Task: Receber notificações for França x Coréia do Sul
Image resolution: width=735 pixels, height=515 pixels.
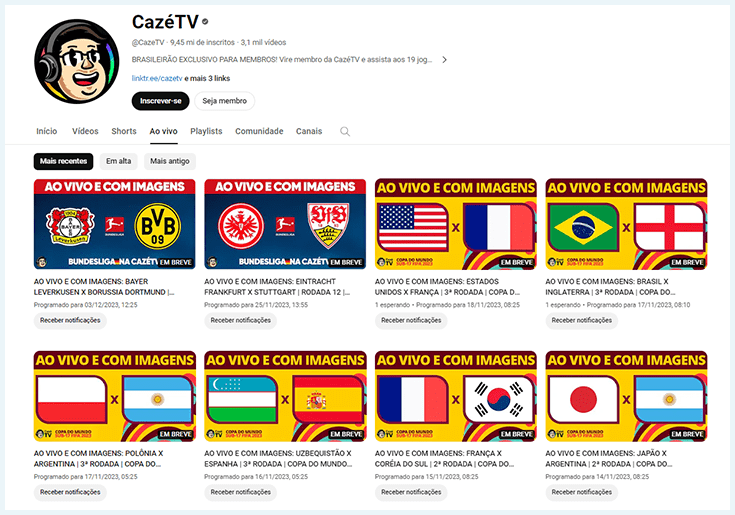Action: coord(412,493)
